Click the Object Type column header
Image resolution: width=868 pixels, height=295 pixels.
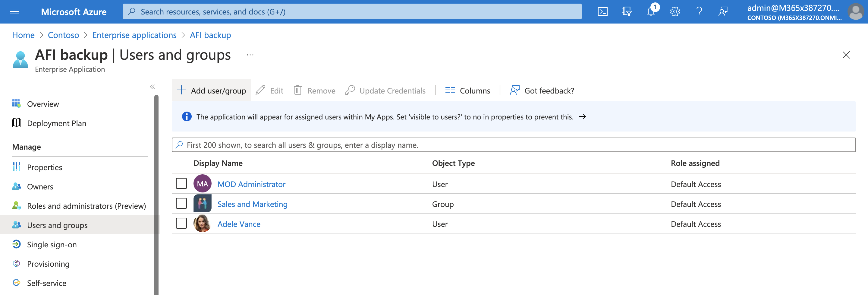453,163
